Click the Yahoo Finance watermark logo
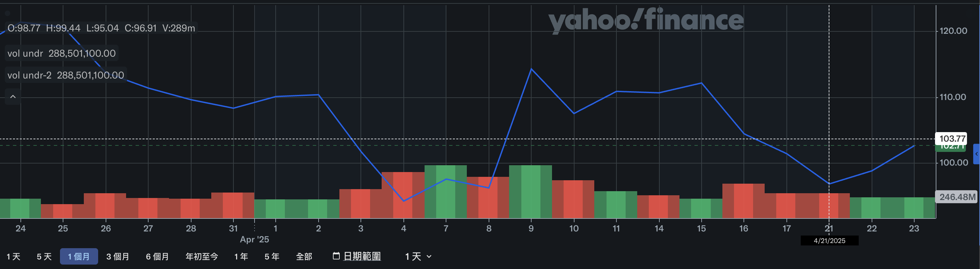The image size is (980, 269). tap(646, 20)
